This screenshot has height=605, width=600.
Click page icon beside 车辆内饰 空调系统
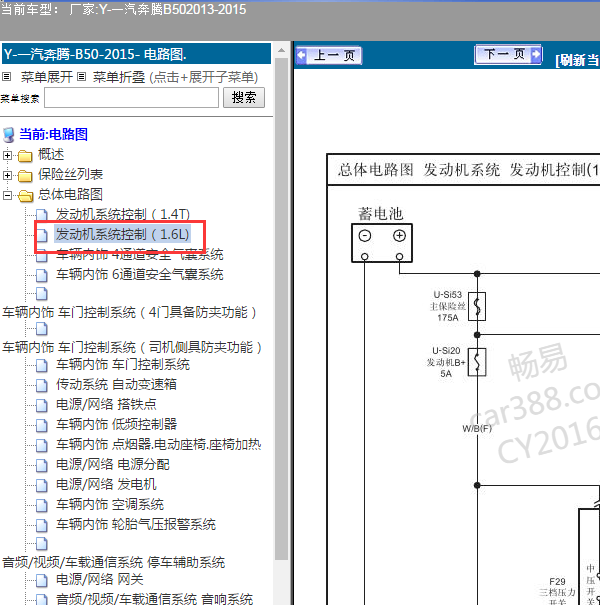pyautogui.click(x=42, y=505)
